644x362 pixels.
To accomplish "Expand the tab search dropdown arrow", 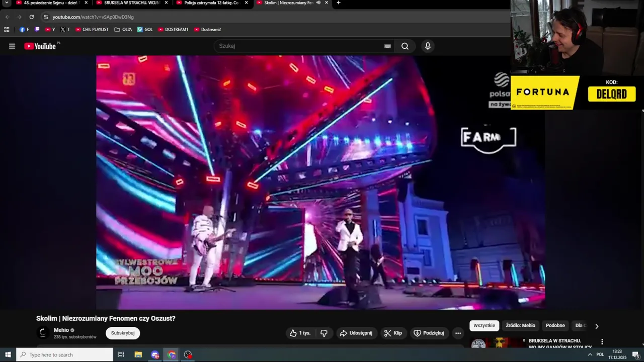I will pos(7,3).
